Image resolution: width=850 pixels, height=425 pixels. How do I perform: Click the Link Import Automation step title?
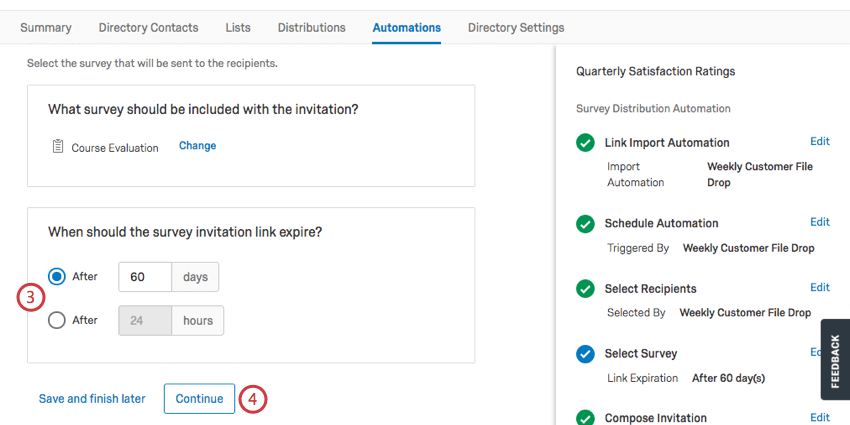(x=667, y=143)
